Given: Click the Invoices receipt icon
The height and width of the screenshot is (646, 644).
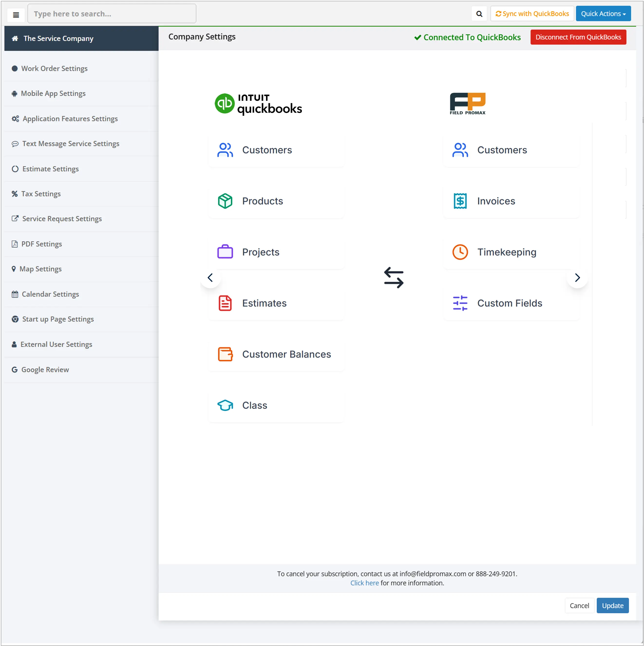Looking at the screenshot, I should point(460,201).
